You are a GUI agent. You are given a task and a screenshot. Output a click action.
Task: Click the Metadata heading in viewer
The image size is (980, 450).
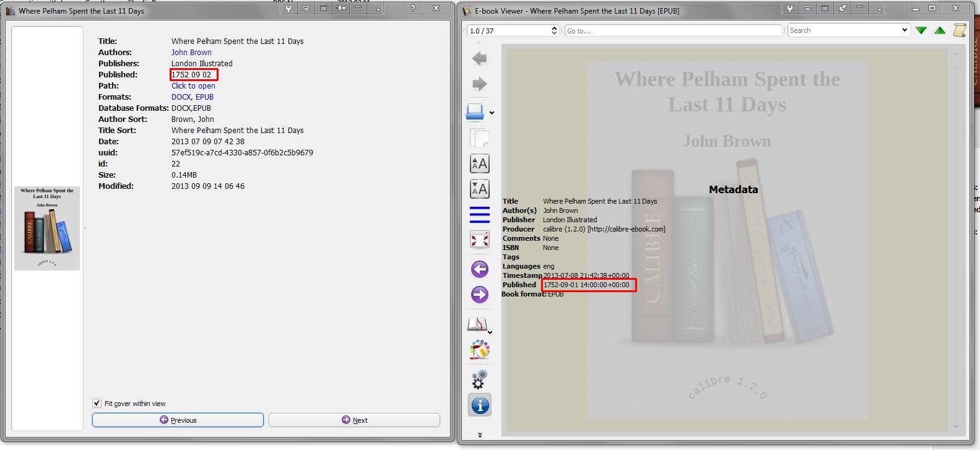point(733,189)
